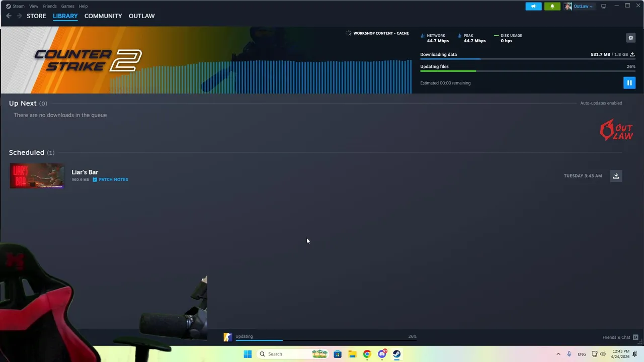This screenshot has width=644, height=362.
Task: Click the DISK USAGE 0 bps stat
Action: click(508, 38)
